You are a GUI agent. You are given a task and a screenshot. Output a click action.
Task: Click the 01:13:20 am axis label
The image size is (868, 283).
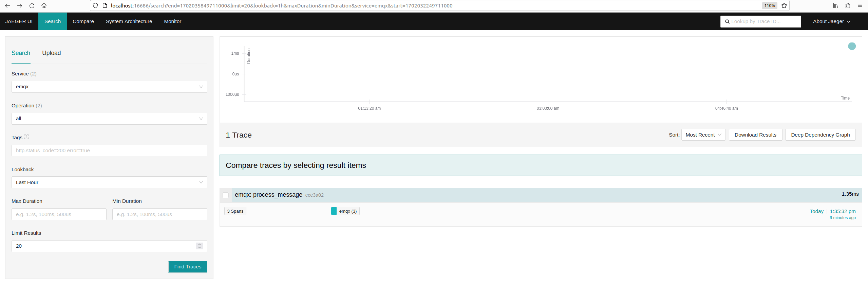click(369, 108)
